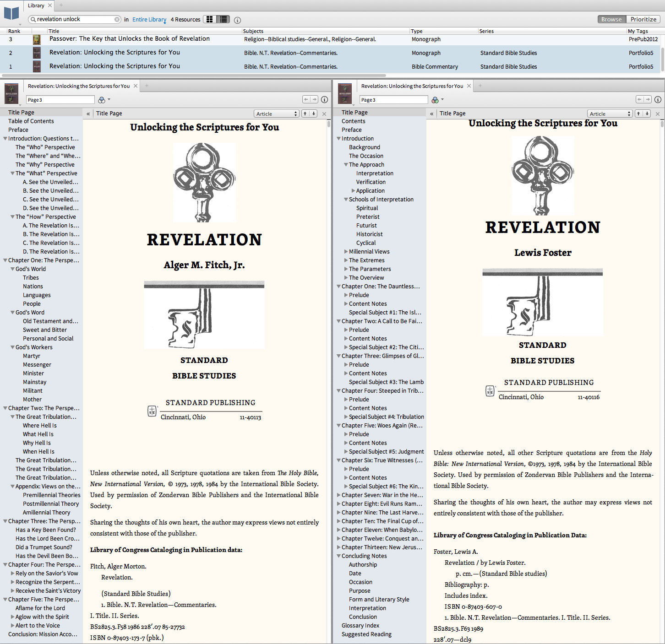Add a new tab in the right panel

[480, 86]
